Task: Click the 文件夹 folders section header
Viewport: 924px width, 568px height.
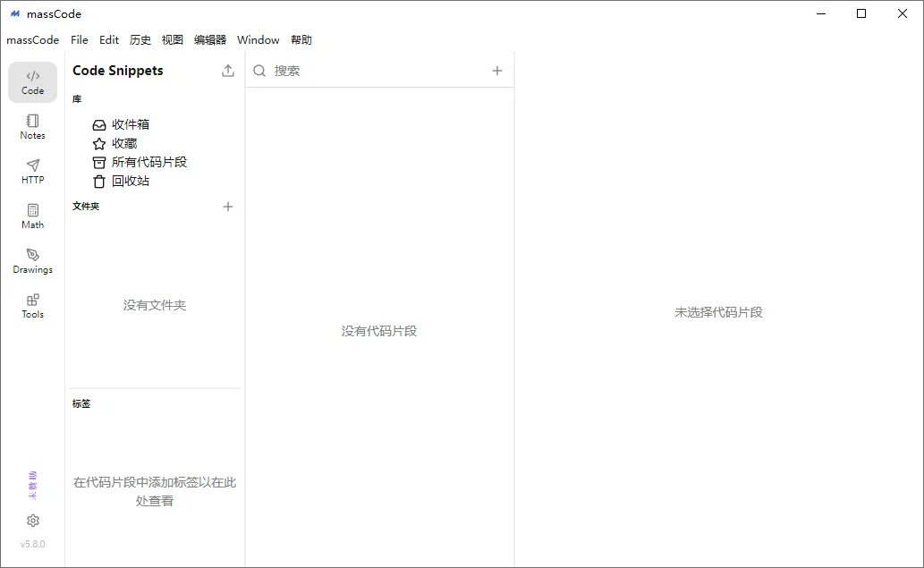Action: point(86,207)
